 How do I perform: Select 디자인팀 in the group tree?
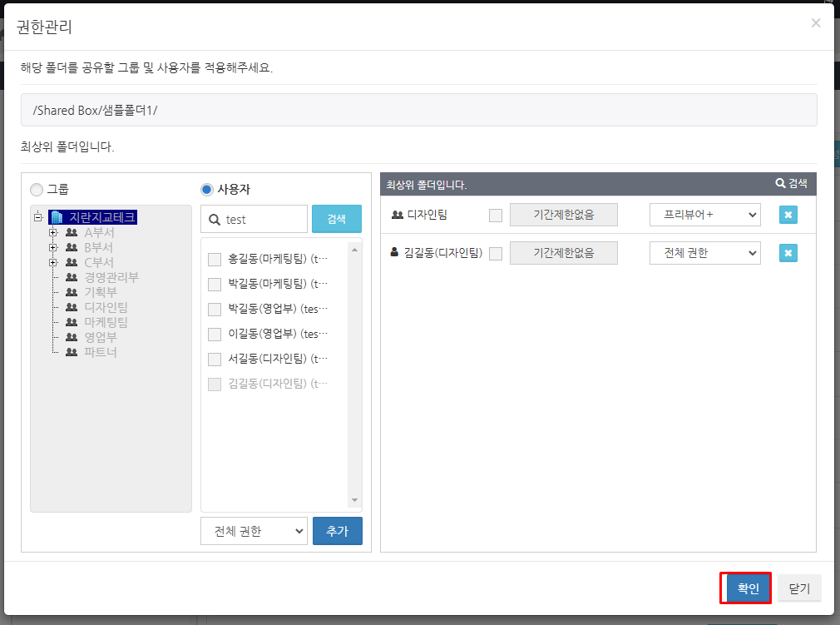(106, 307)
